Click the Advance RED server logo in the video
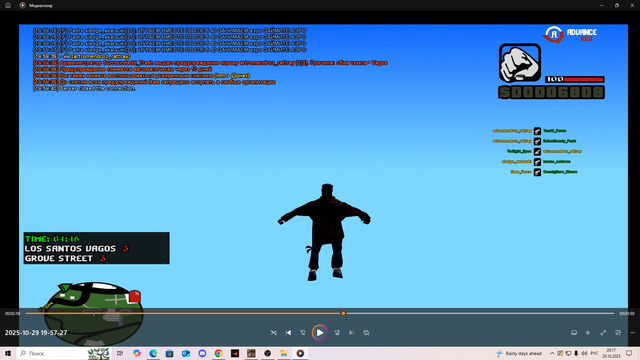Viewport: 640px width, 360px height. (x=570, y=35)
